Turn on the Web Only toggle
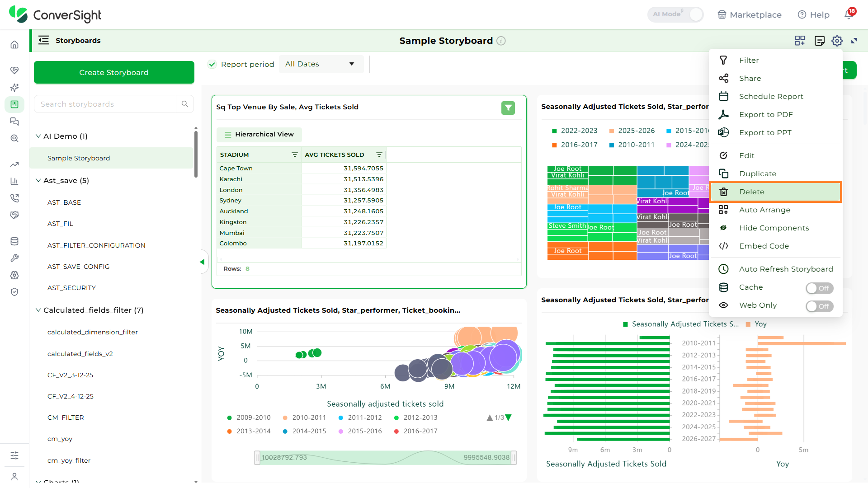The height and width of the screenshot is (488, 868). click(819, 306)
